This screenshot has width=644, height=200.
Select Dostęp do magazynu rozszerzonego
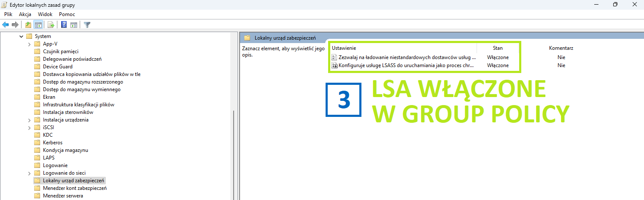(83, 82)
